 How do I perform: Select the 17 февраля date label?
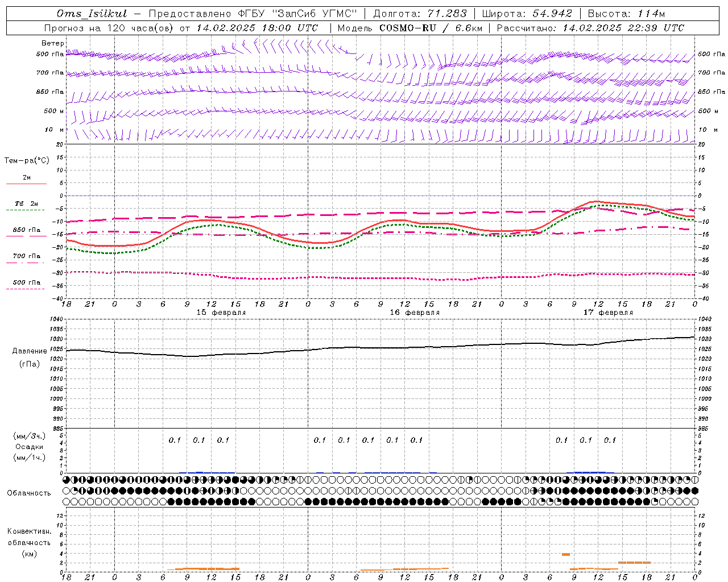tap(608, 313)
